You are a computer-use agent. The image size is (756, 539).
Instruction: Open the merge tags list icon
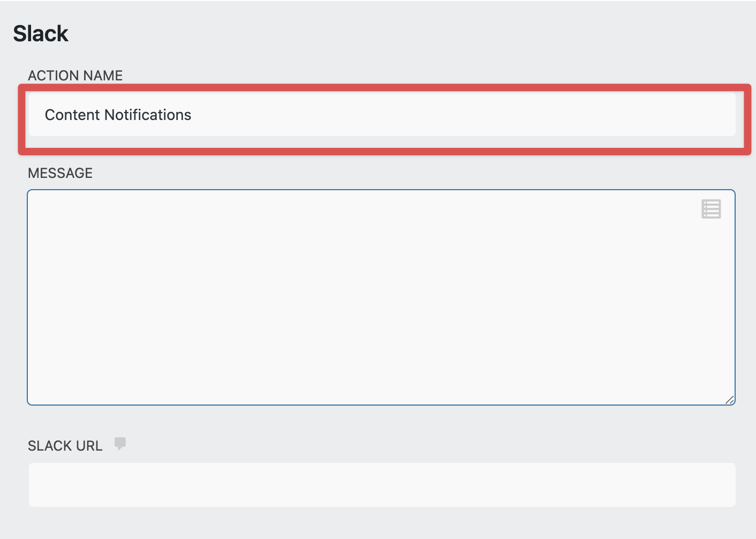[711, 209]
